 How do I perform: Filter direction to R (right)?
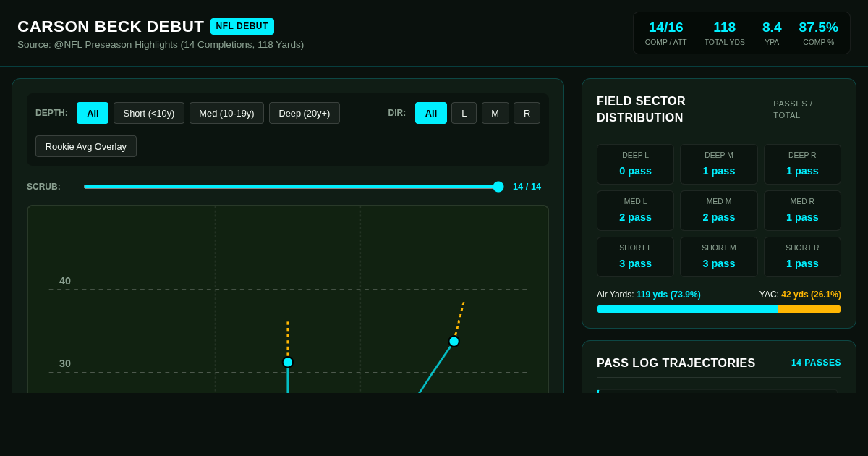[527, 113]
